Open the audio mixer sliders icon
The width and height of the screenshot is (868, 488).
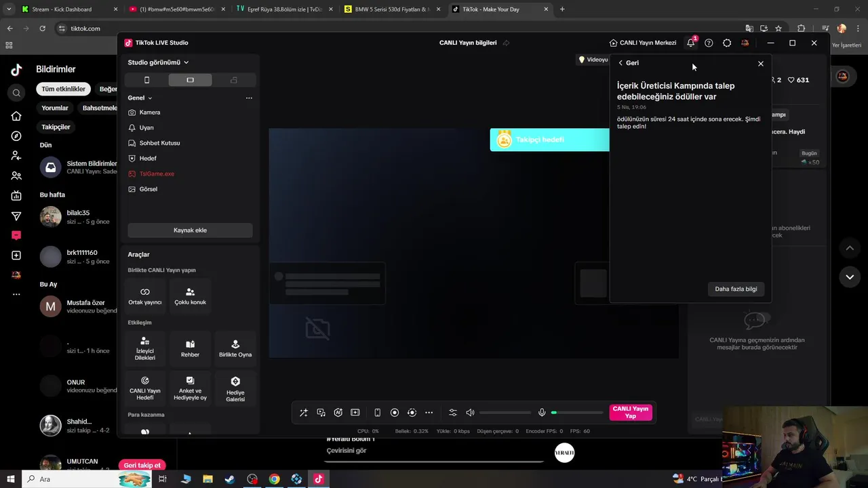pos(453,413)
